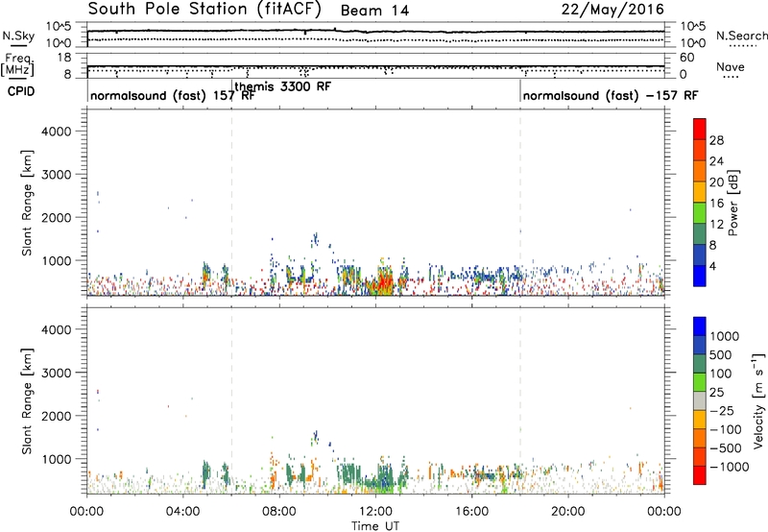
Task: Click "Slant Range [km]" label of the velocity panel
Action: pyautogui.click(x=27, y=401)
